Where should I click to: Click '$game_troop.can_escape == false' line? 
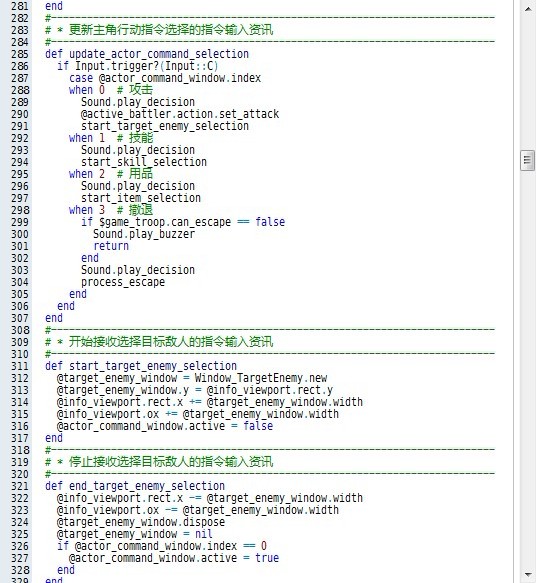pos(183,222)
